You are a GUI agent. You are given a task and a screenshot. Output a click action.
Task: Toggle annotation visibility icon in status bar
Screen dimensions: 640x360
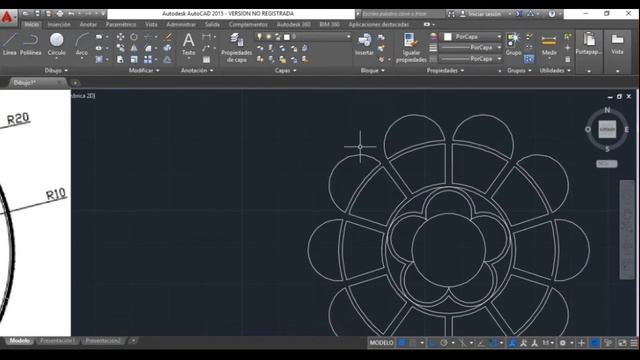[x=512, y=343]
